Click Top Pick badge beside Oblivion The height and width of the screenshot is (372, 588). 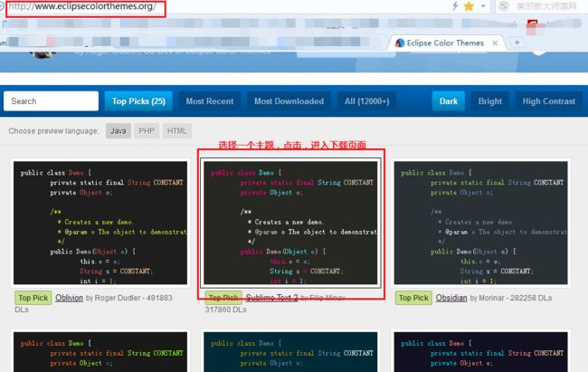click(x=33, y=298)
